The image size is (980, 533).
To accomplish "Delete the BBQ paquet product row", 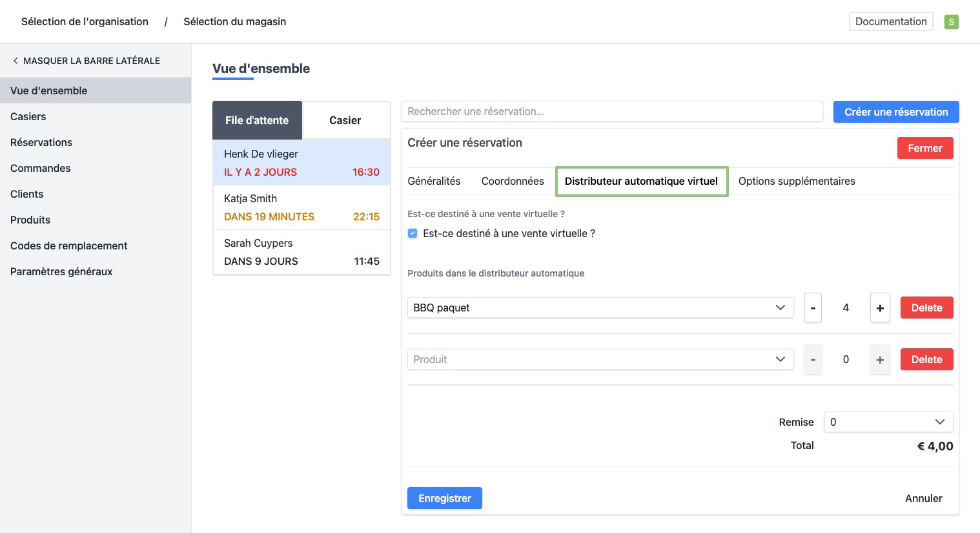I will 926,308.
